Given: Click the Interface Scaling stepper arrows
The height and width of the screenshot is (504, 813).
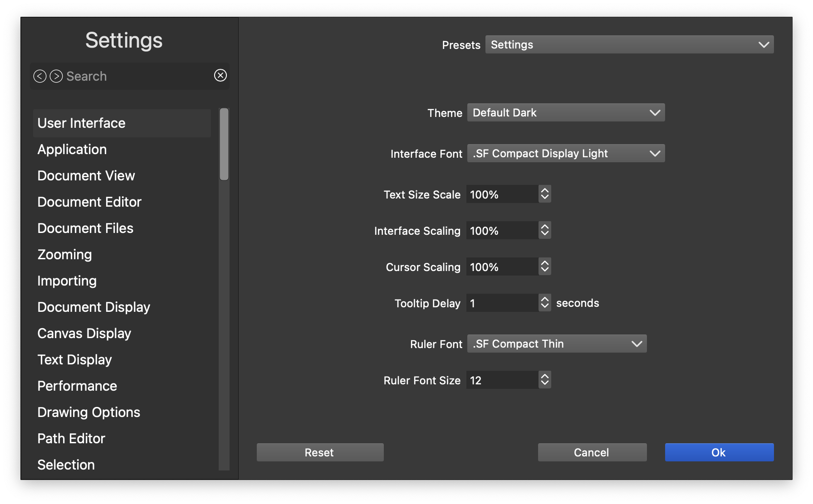Looking at the screenshot, I should [x=545, y=230].
